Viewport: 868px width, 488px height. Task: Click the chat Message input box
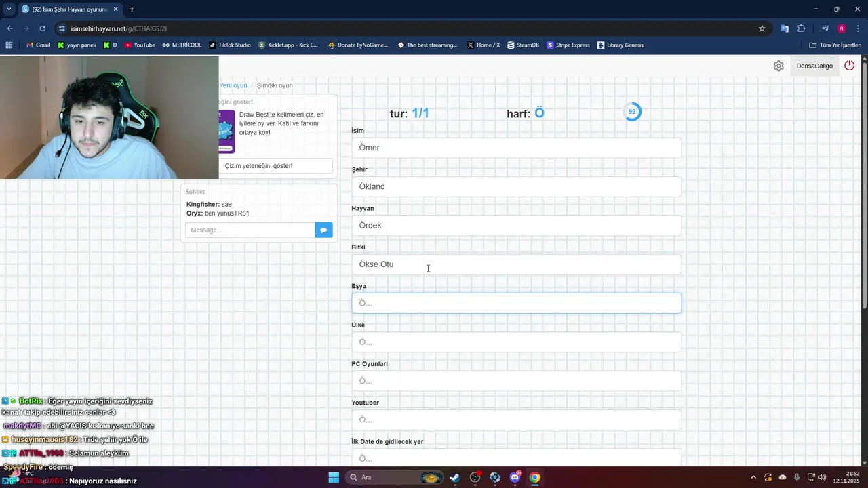tap(250, 230)
